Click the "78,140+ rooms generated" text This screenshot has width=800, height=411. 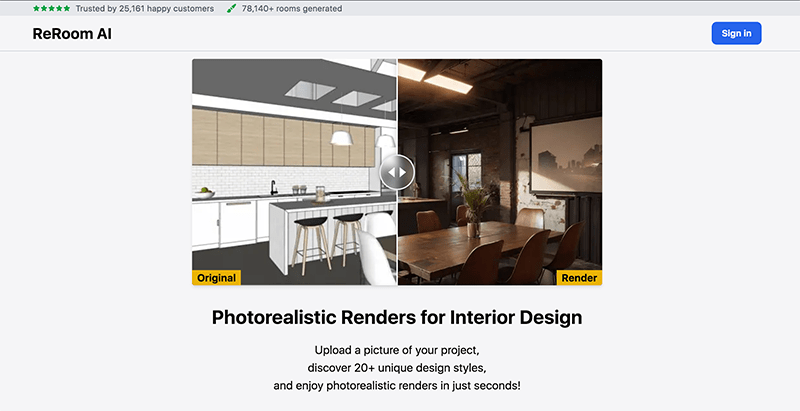point(292,8)
